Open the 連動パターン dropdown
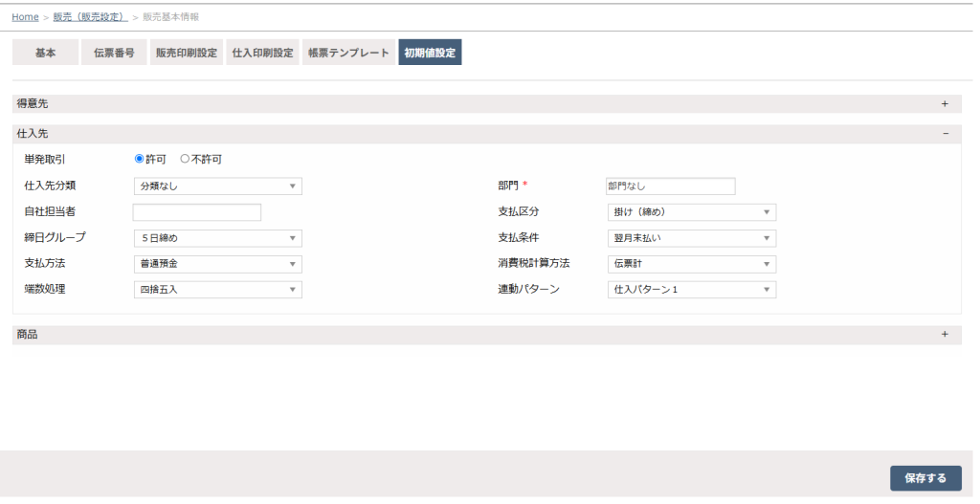This screenshot has width=980, height=504. [x=692, y=290]
